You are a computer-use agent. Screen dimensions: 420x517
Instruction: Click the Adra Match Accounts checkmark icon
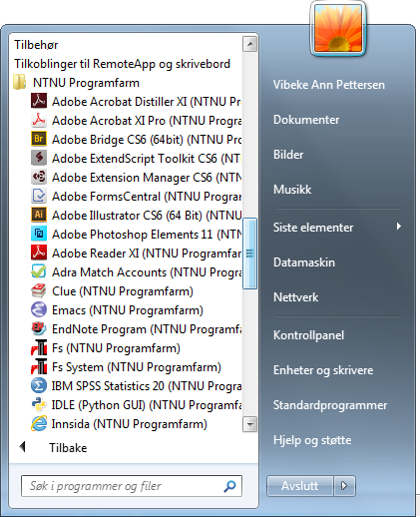pyautogui.click(x=39, y=271)
